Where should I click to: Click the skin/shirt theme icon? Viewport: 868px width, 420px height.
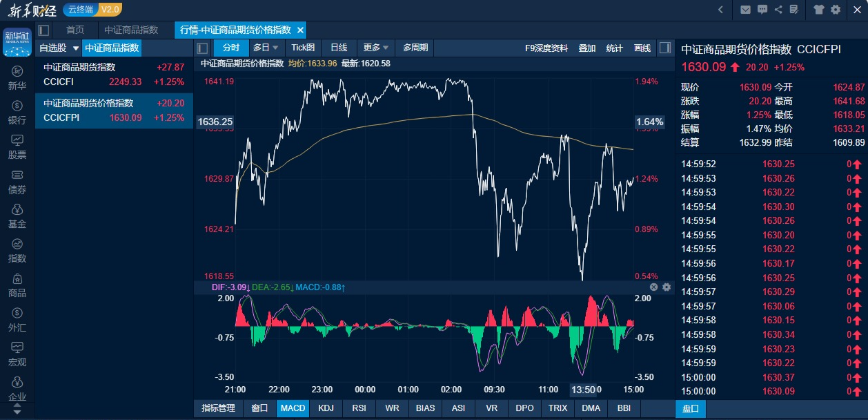coord(819,10)
